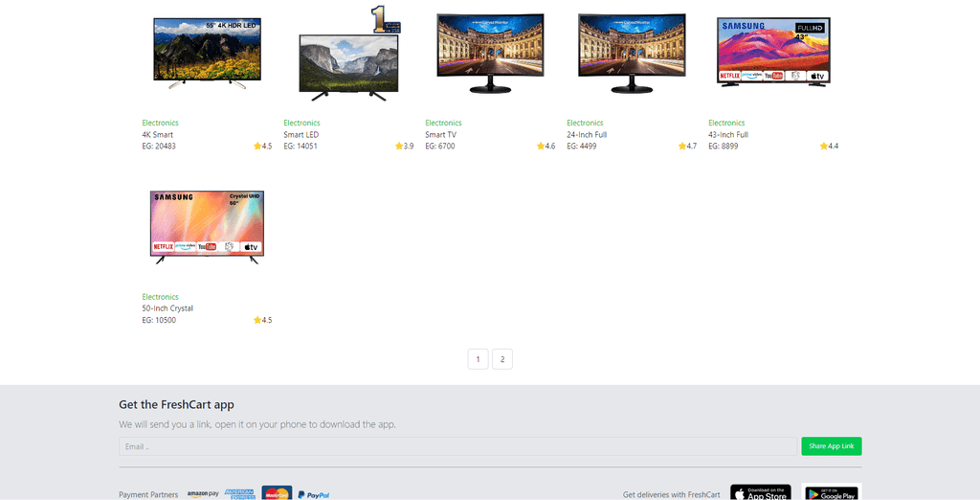Open the App Store download badge
The width and height of the screenshot is (980, 500).
761,492
